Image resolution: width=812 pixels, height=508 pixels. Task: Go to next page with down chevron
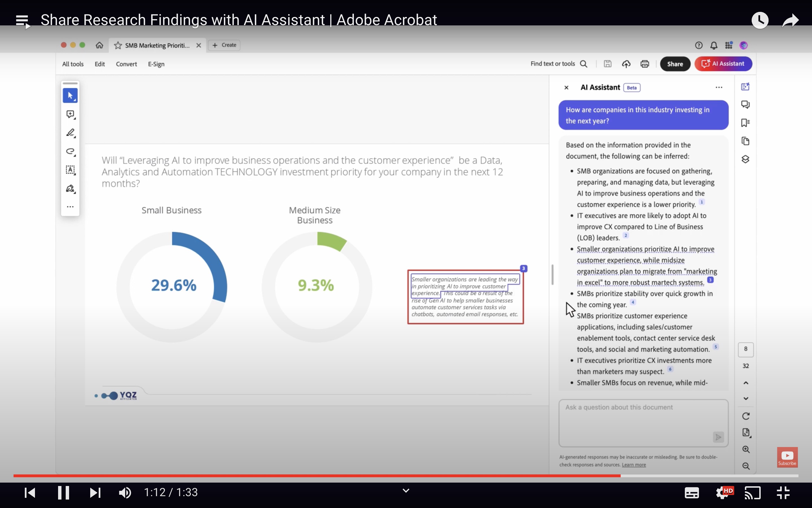click(745, 398)
